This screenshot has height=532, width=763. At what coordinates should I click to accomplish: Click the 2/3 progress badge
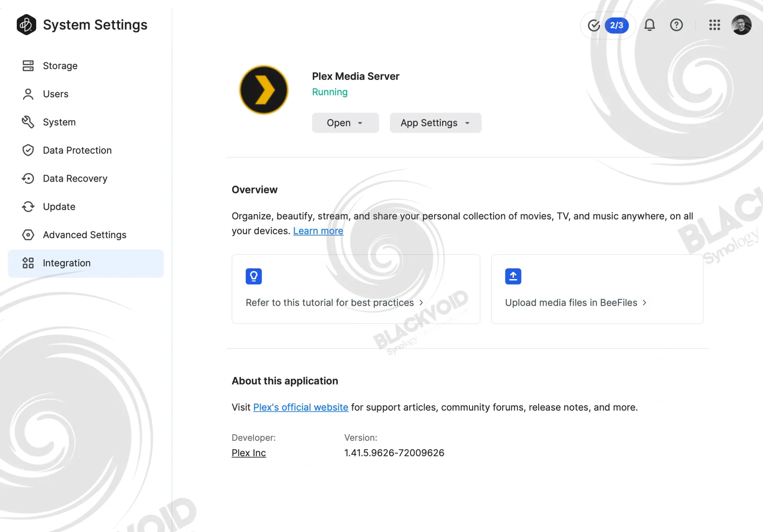[x=617, y=25]
